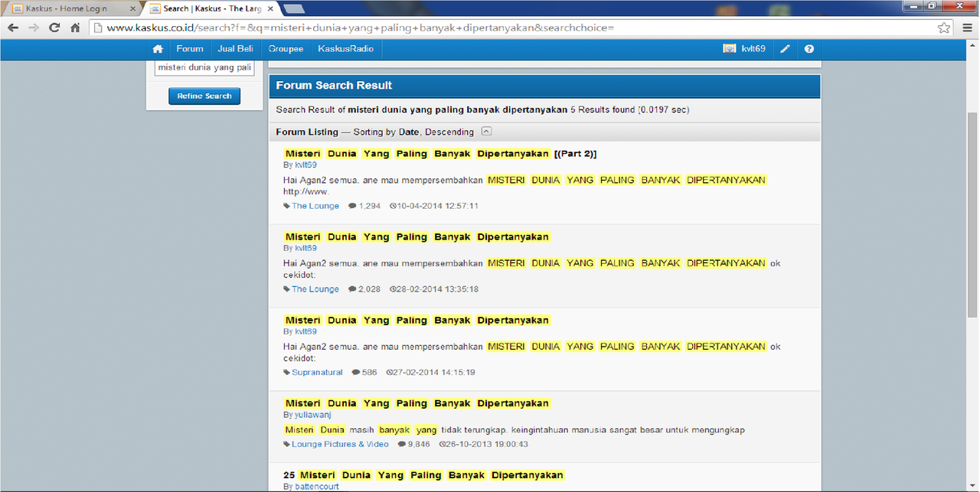Click author kvlt69 on Supranatural thread
This screenshot has width=980, height=492.
(x=305, y=331)
